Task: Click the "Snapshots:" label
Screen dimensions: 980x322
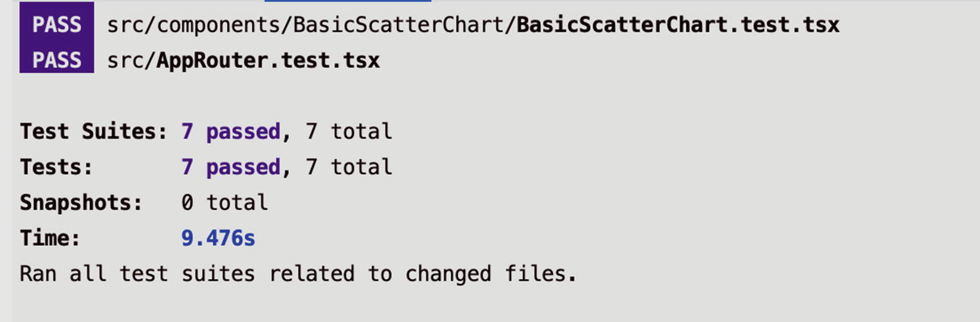Action: 81,203
